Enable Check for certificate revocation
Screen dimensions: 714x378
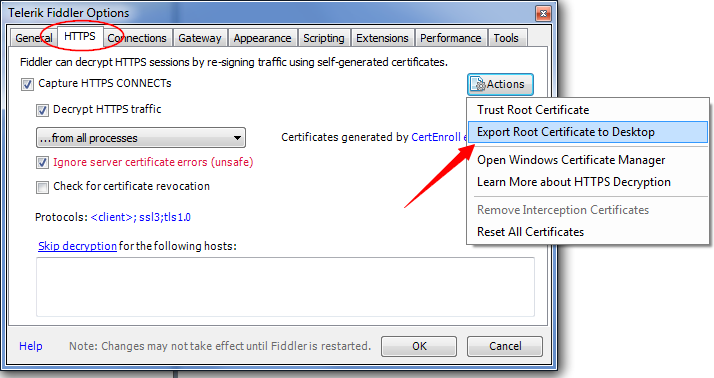click(x=42, y=187)
